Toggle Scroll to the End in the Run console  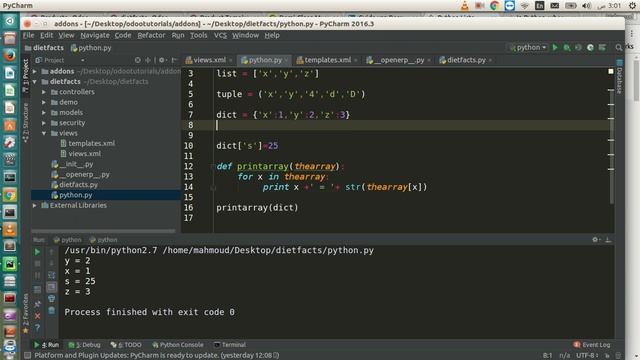click(x=51, y=287)
